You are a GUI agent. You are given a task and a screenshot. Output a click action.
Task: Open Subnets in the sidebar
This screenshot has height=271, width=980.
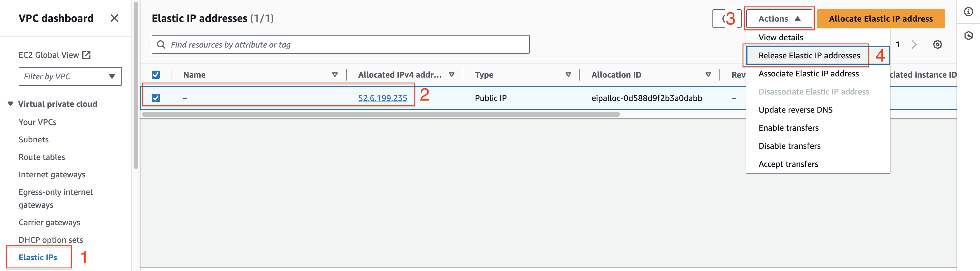[x=34, y=139]
